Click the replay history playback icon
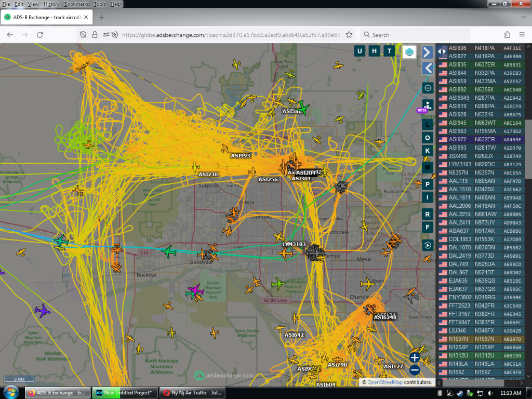 tap(428, 245)
